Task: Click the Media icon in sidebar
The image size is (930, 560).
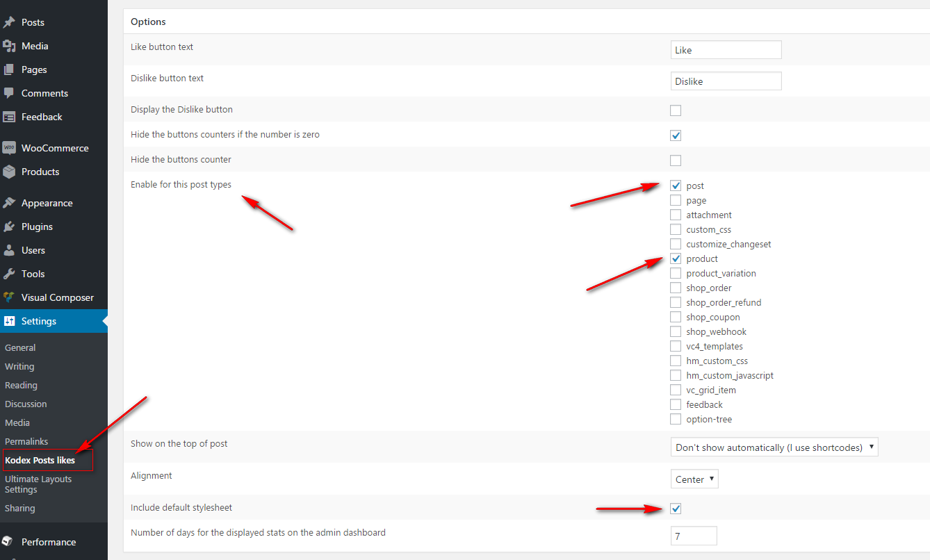Action: point(9,46)
